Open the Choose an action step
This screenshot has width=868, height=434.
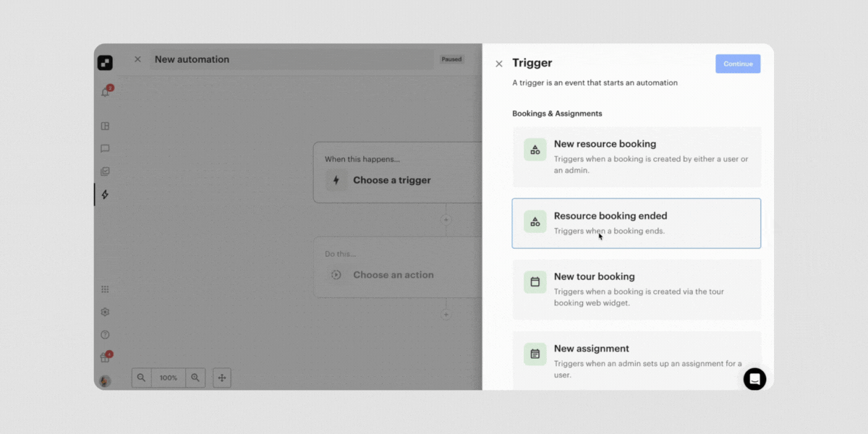[x=393, y=275]
